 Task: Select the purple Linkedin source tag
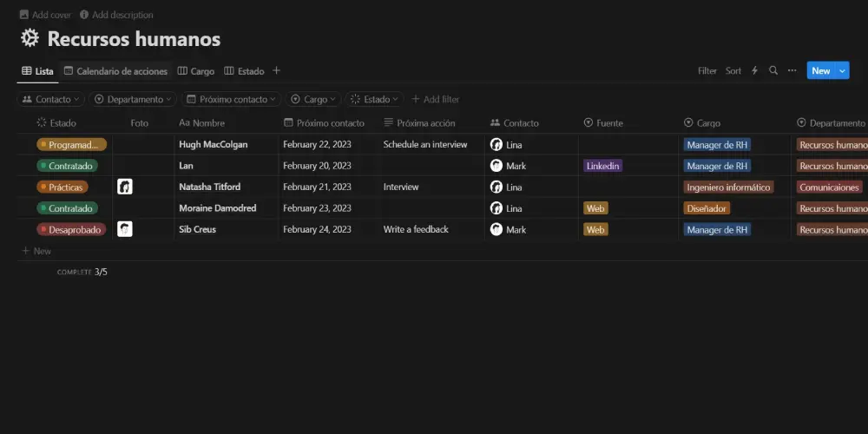coord(602,166)
